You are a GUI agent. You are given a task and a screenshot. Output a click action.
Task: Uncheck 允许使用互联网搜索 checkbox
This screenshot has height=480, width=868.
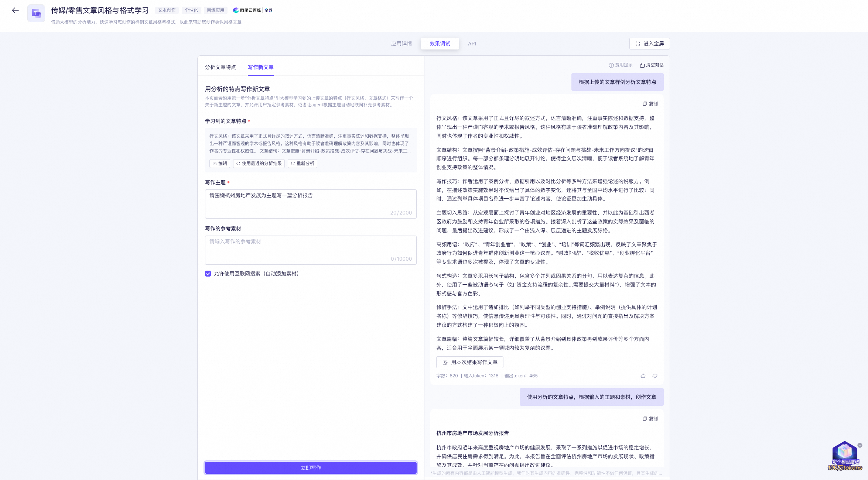pos(208,274)
